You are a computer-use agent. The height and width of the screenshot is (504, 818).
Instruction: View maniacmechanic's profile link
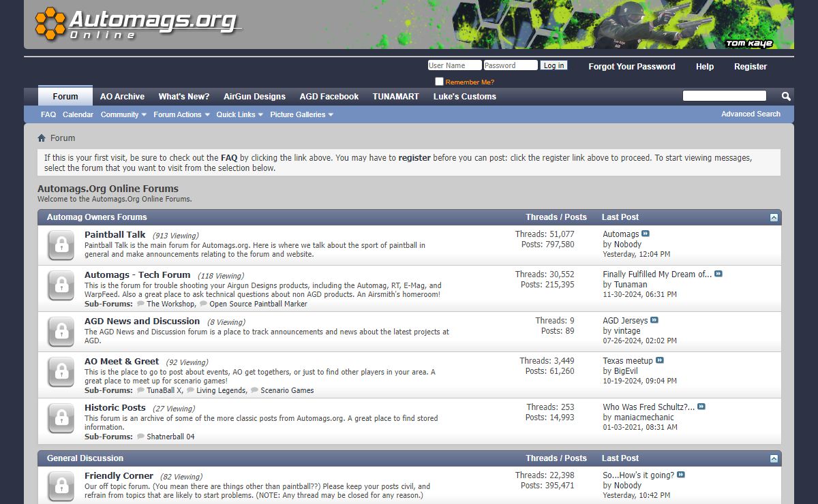643,418
